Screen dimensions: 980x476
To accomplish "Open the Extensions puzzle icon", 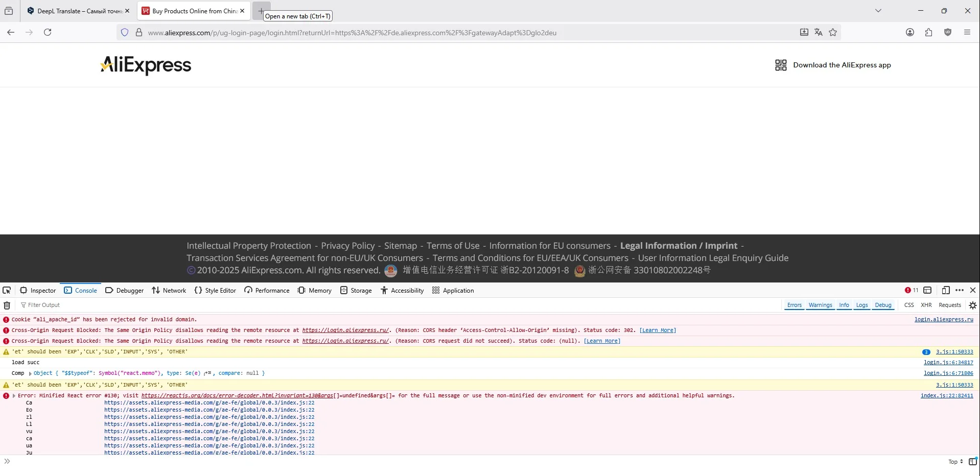I will [929, 32].
